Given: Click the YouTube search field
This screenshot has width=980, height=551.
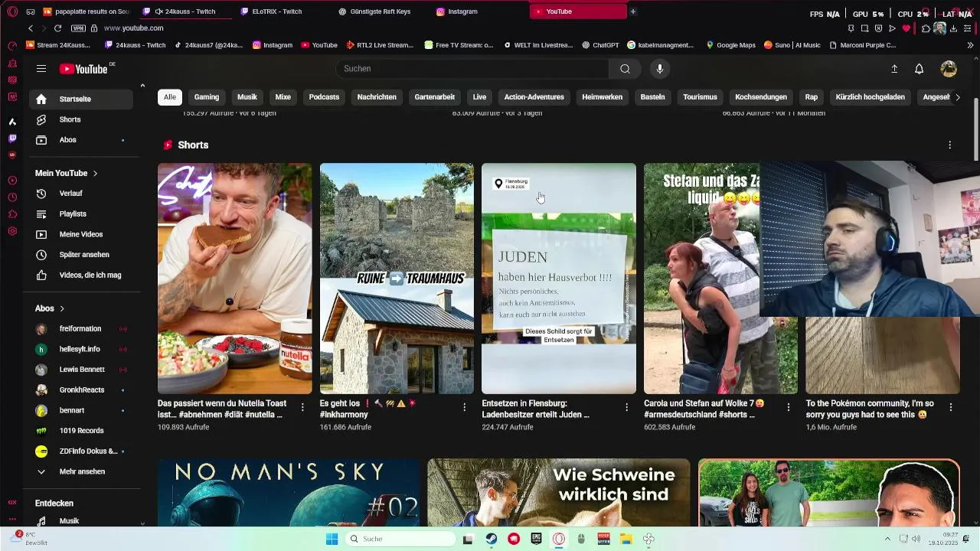Looking at the screenshot, I should [472, 69].
